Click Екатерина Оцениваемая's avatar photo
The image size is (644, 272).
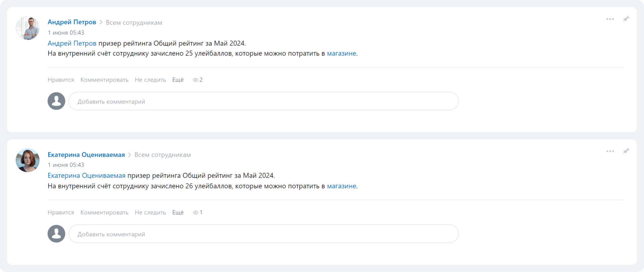coord(28,160)
